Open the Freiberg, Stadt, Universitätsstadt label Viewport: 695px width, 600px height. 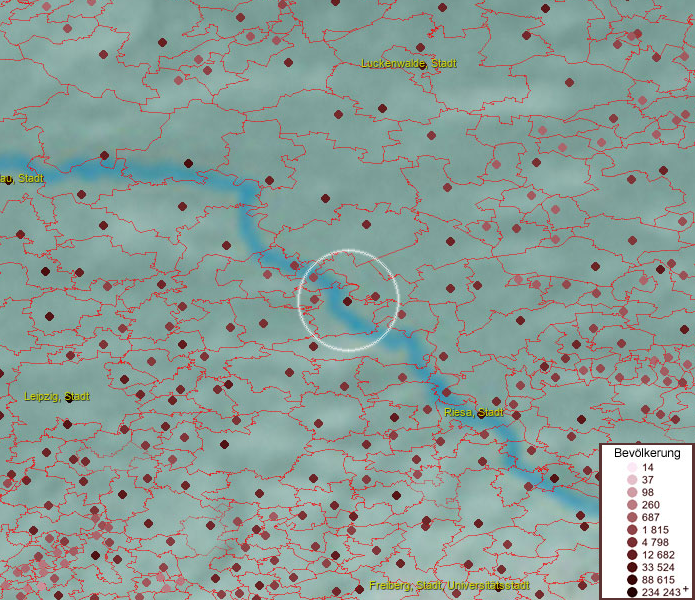[447, 585]
